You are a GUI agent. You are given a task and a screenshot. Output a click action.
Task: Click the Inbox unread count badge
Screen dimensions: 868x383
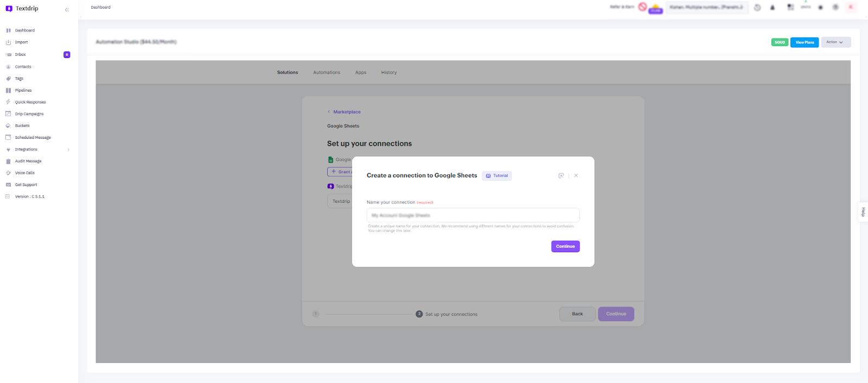point(67,55)
